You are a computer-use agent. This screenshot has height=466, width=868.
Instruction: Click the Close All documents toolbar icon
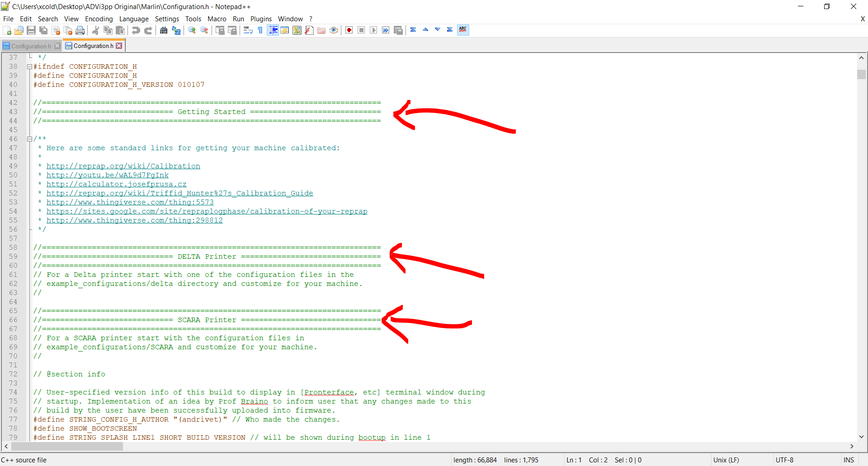coord(68,30)
